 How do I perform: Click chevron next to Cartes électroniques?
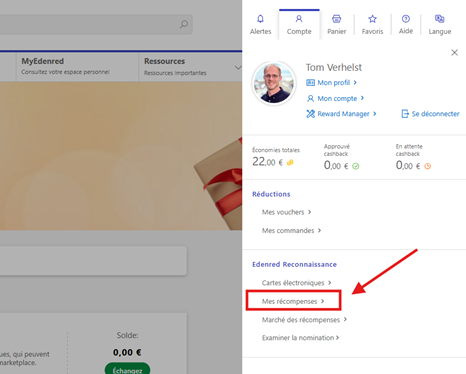point(330,283)
